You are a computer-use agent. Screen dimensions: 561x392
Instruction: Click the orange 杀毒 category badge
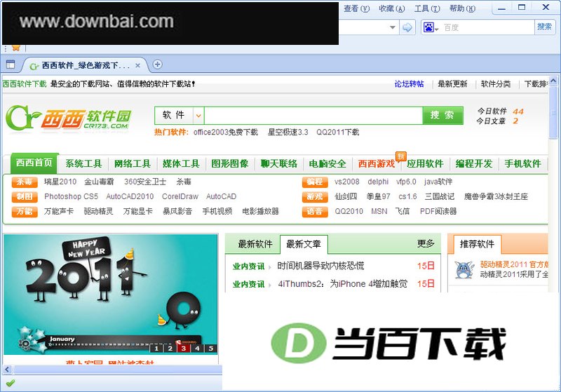coord(25,182)
